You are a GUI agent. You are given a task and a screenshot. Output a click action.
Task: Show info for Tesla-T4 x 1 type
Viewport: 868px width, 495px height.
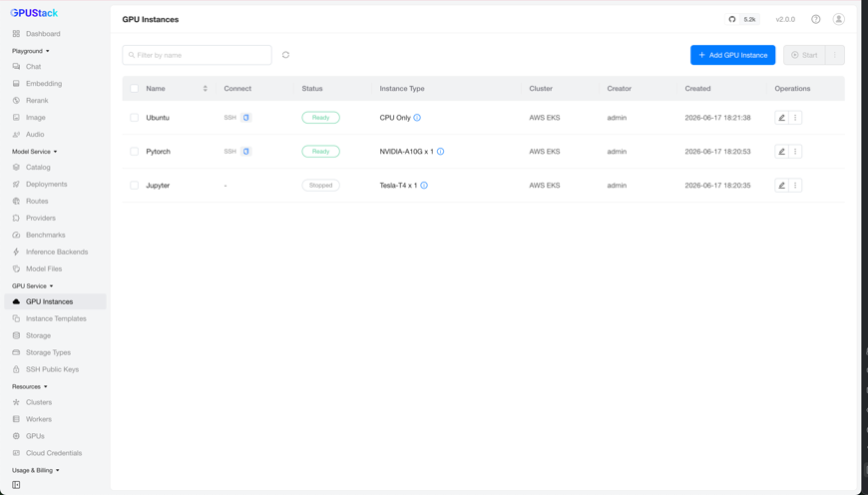click(x=424, y=186)
